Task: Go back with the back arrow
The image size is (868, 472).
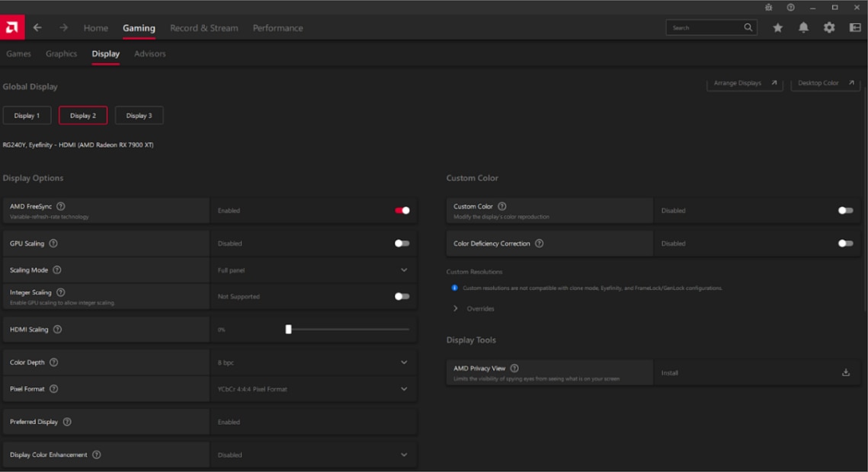Action: coord(37,27)
